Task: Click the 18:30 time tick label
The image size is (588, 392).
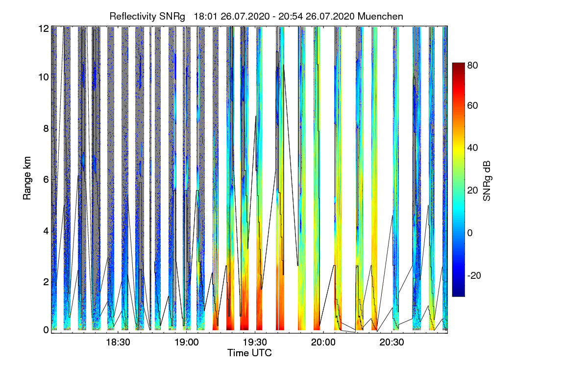Action: (118, 342)
